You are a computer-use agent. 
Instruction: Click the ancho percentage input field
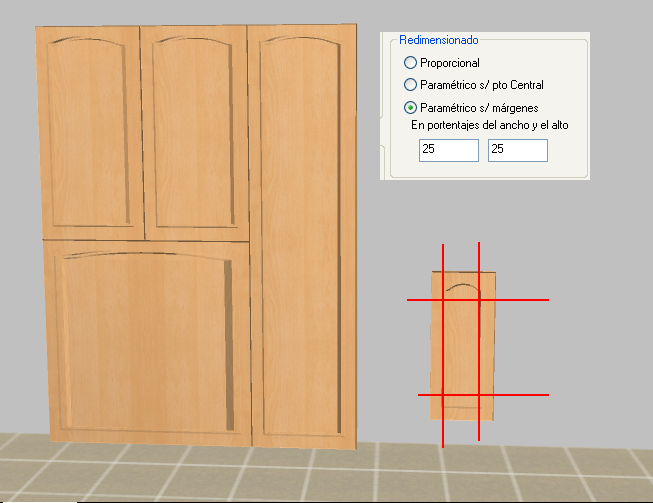click(449, 150)
